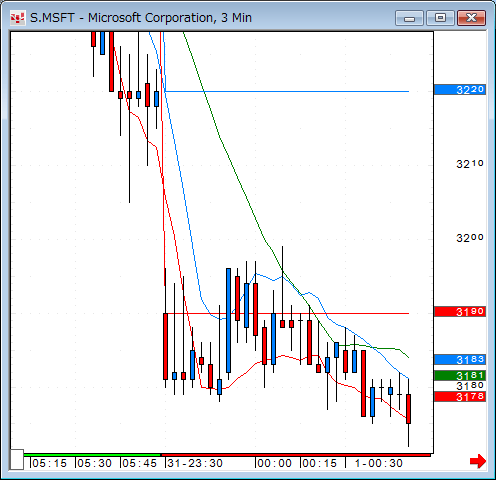The width and height of the screenshot is (496, 480).
Task: Click the red horizontal line at 3190
Action: [287, 313]
